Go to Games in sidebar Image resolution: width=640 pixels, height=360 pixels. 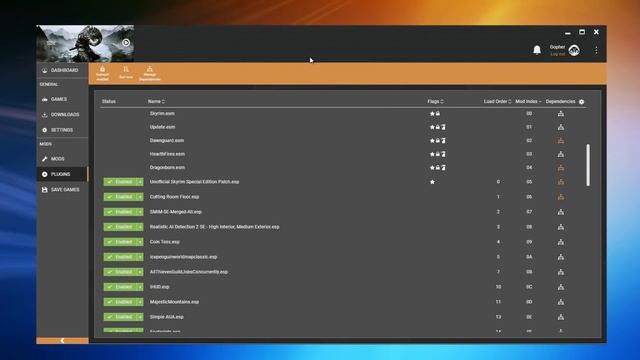click(62, 99)
